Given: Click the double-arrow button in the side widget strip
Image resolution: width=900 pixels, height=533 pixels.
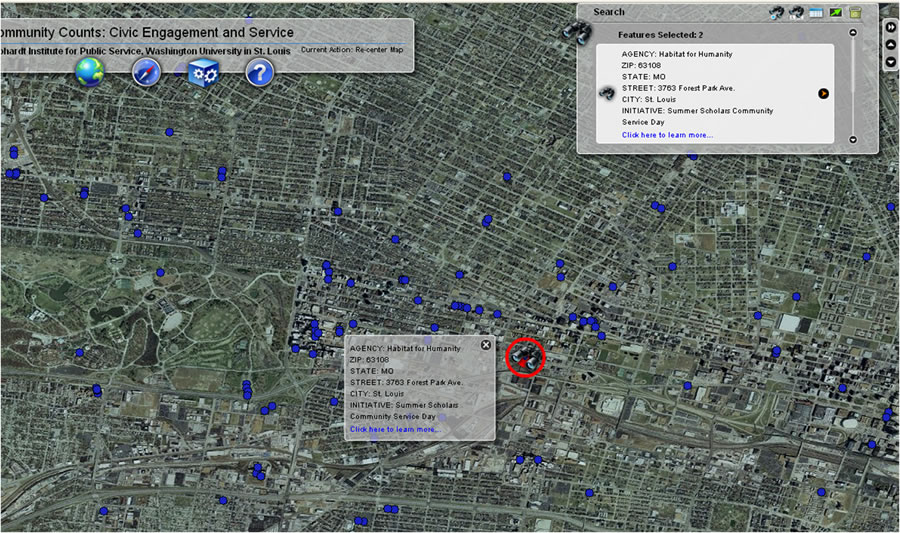Looking at the screenshot, I should click(x=891, y=27).
